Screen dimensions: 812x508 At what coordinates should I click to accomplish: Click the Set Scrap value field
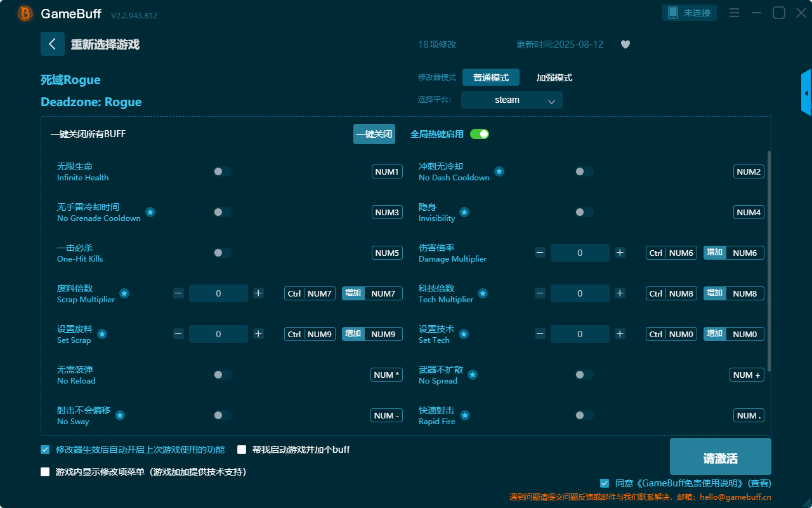(218, 334)
